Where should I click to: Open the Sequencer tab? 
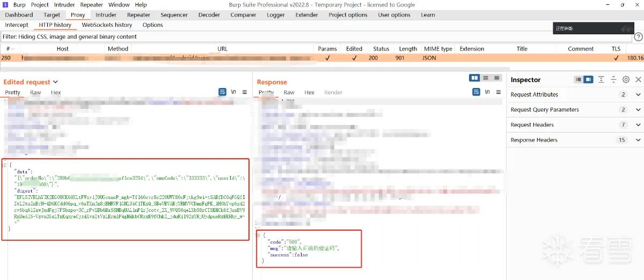[174, 15]
